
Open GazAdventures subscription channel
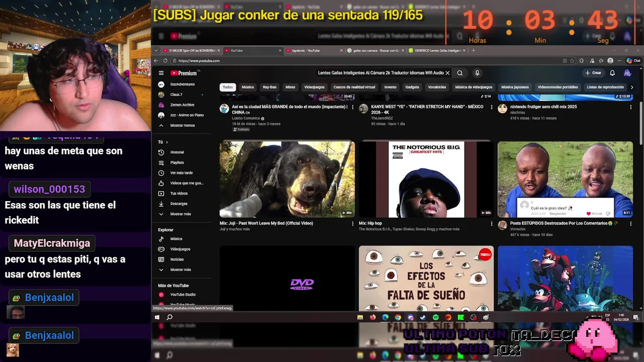click(181, 84)
